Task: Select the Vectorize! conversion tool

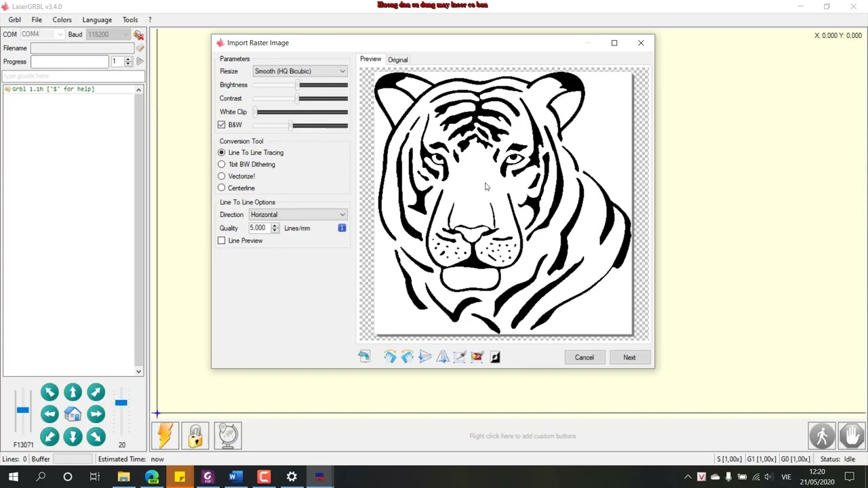Action: (x=221, y=176)
